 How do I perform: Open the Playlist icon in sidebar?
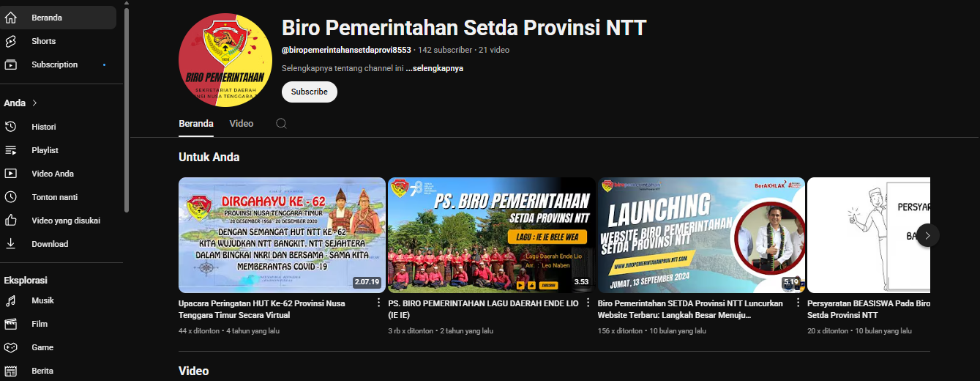10,150
